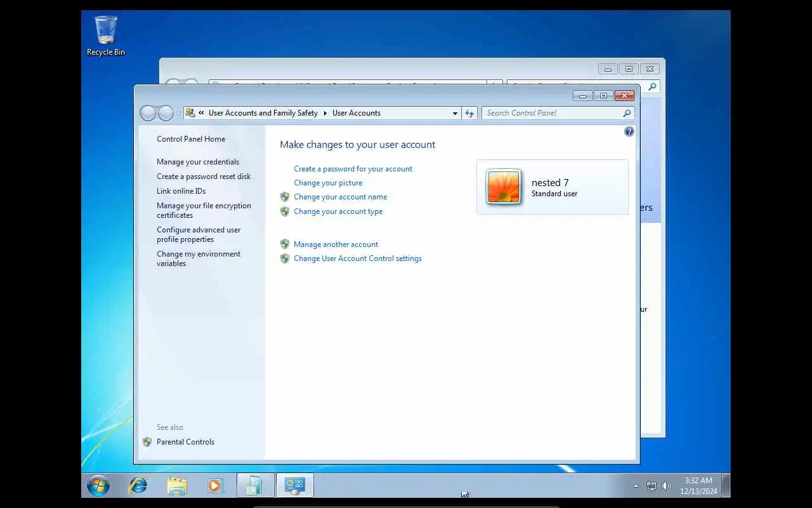812x508 pixels.
Task: Open Change my environment variables
Action: (199, 258)
